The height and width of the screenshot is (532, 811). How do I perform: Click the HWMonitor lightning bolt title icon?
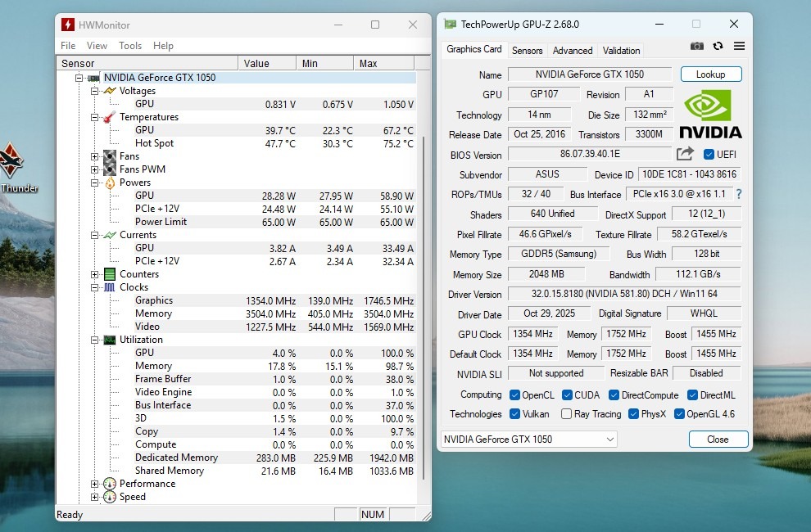68,25
